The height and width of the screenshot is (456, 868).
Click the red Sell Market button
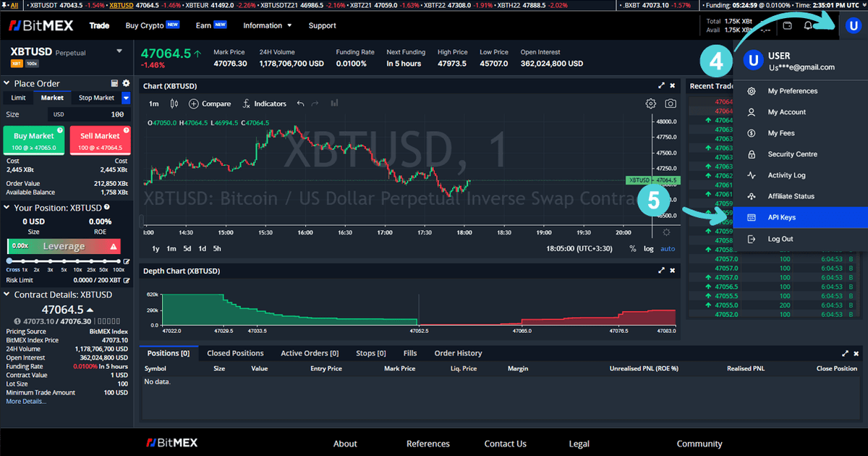coord(100,140)
